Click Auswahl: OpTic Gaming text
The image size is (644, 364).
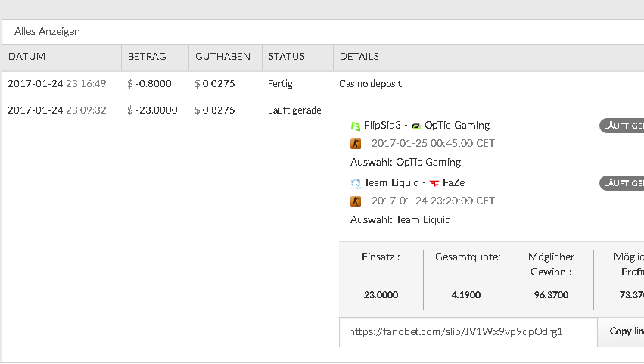406,162
